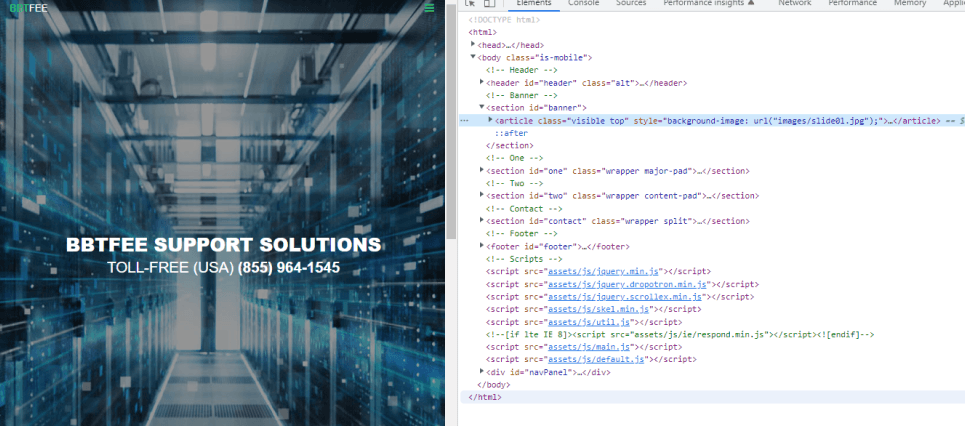This screenshot has width=965, height=426.
Task: Expand the section id="two" node
Action: 482,195
